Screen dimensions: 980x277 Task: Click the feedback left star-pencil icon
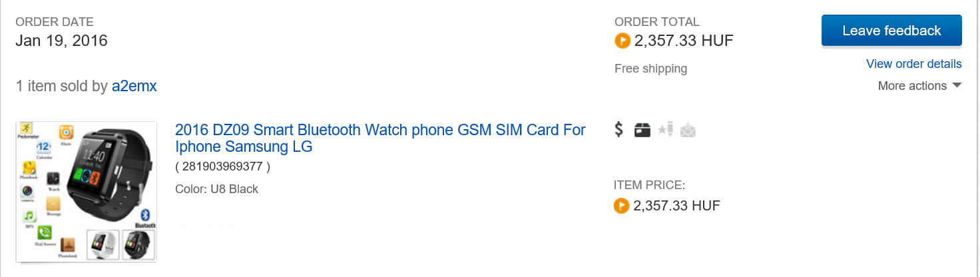tap(665, 130)
